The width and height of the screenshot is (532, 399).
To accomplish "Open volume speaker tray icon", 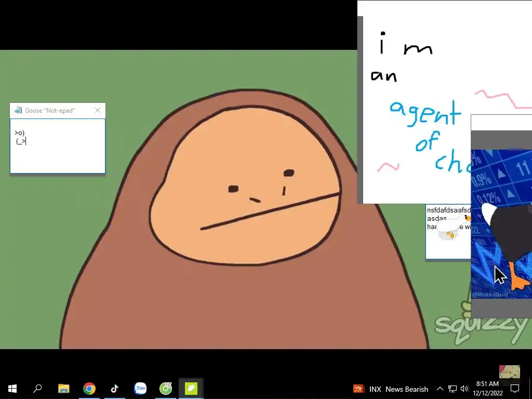I will click(x=464, y=389).
